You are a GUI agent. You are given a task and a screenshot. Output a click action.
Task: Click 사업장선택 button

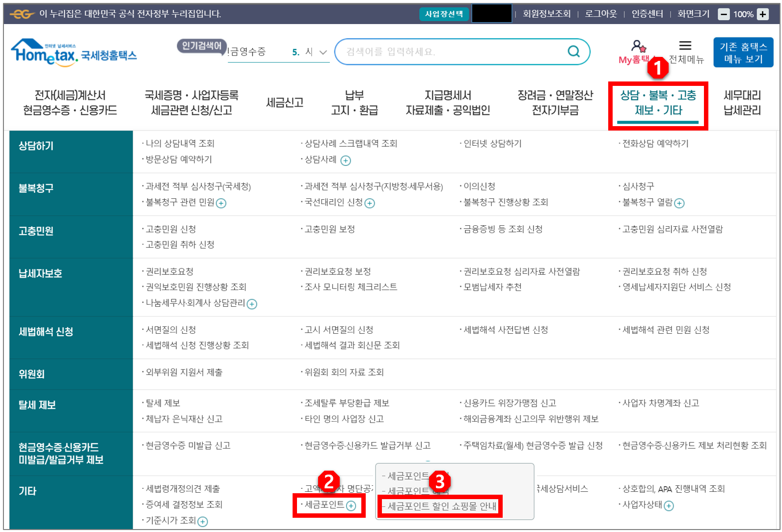point(444,14)
